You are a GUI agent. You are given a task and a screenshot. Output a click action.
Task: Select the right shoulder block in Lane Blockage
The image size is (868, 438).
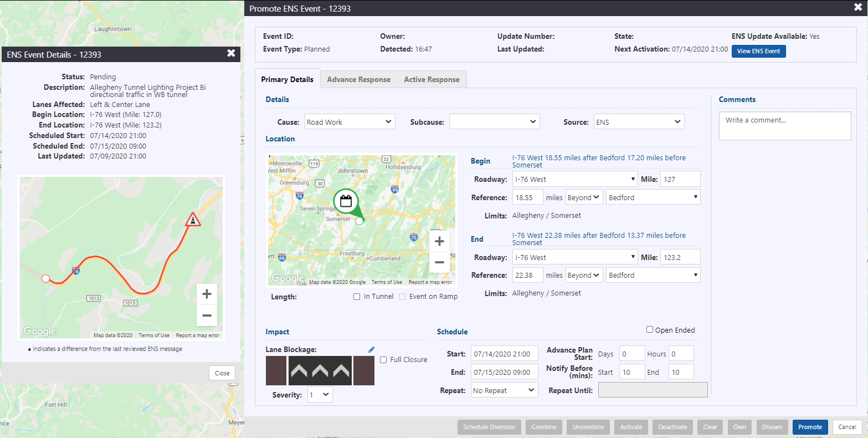[x=364, y=370]
